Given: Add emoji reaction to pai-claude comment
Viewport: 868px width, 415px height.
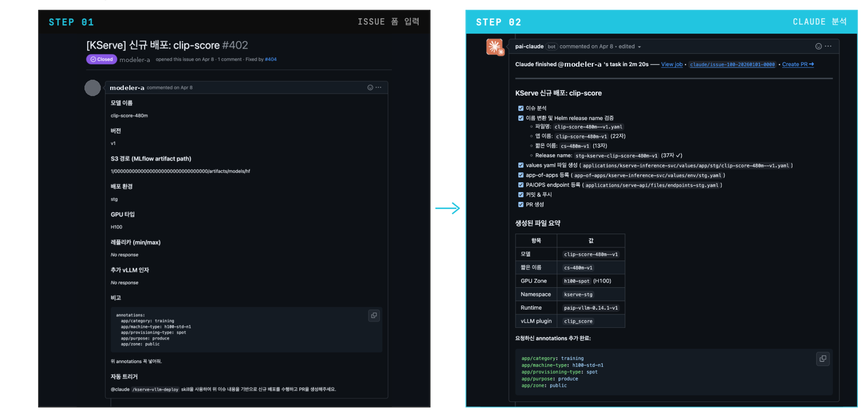Looking at the screenshot, I should [x=818, y=46].
